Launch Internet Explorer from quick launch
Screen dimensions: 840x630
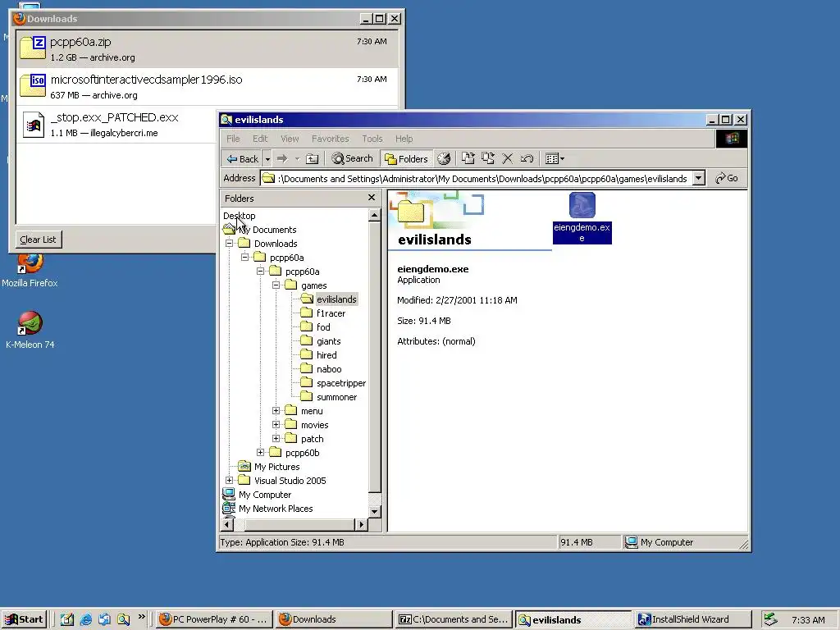tap(85, 619)
